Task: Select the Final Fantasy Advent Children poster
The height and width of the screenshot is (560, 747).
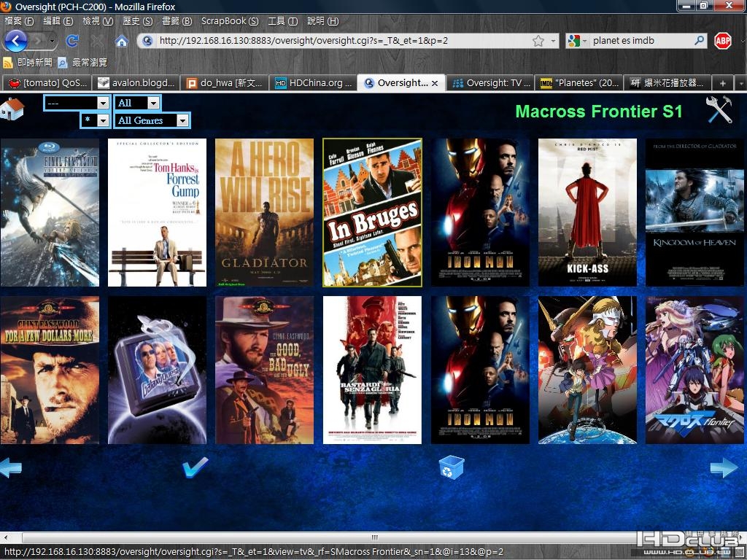Action: click(x=50, y=212)
